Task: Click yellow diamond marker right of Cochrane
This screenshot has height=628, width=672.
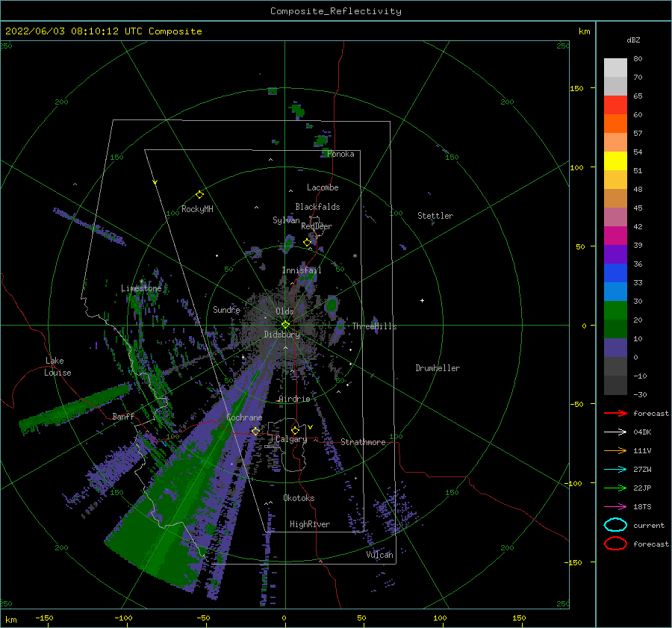Action: [x=255, y=431]
